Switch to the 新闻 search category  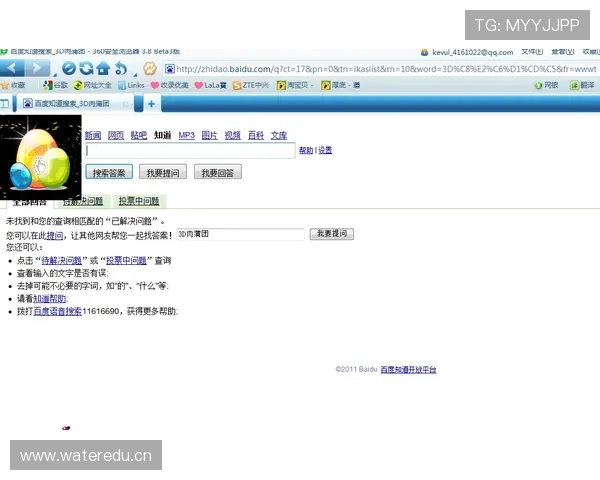[x=93, y=135]
